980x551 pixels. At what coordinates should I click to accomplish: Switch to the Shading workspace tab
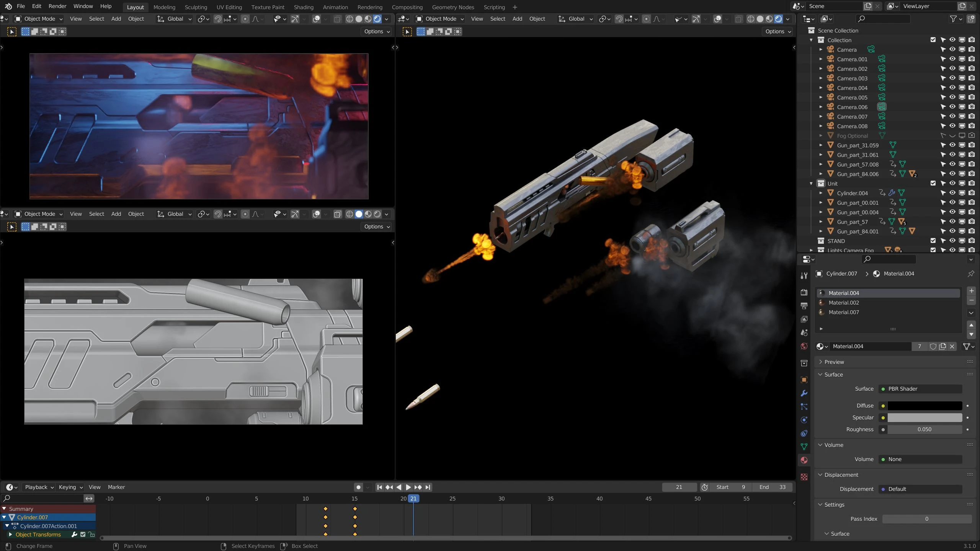(303, 7)
